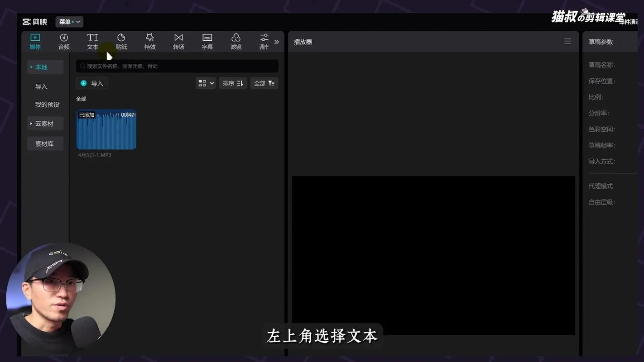Click the media search input field

(177, 66)
